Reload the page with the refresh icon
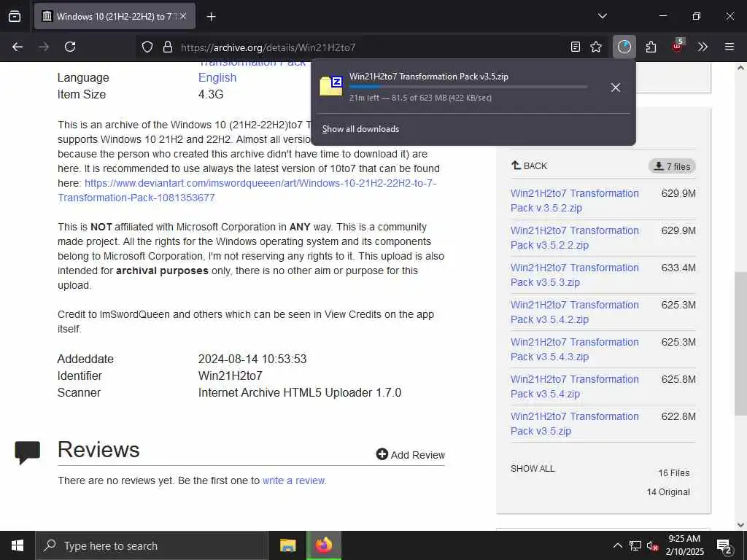747x560 pixels. pyautogui.click(x=70, y=47)
